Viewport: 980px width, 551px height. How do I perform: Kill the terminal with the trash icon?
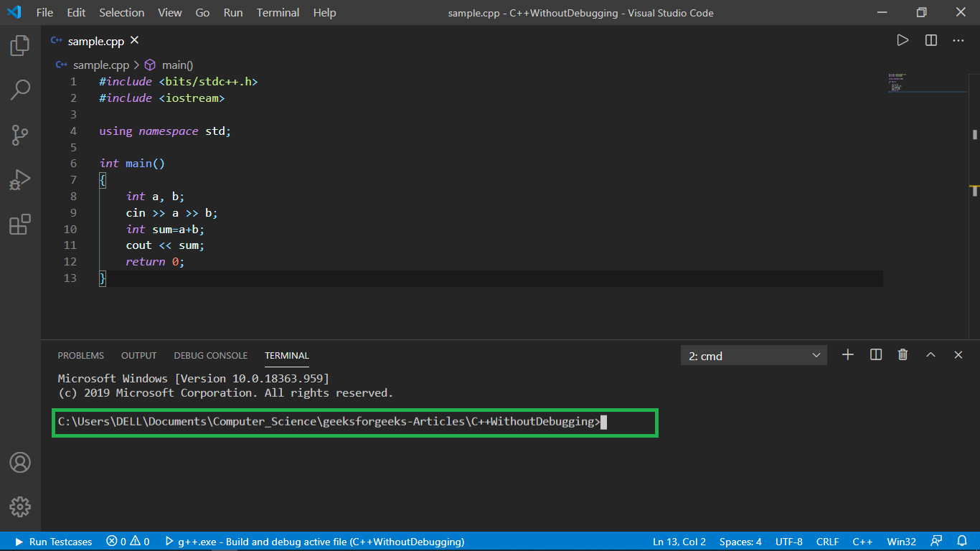click(x=903, y=354)
